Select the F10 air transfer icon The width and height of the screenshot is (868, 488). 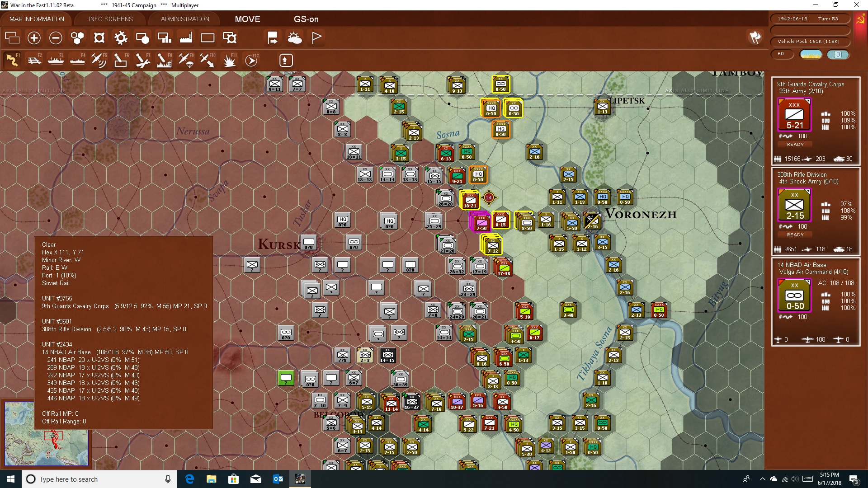[208, 60]
